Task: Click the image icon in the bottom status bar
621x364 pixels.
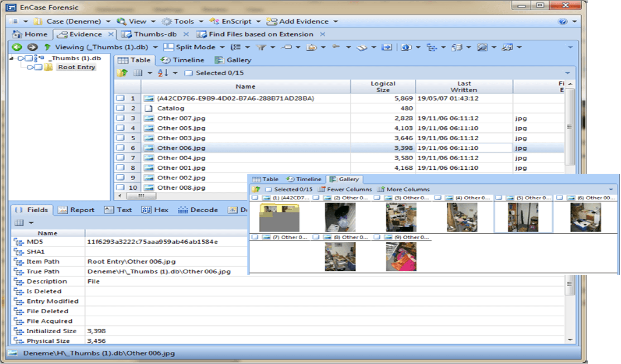Action: click(x=12, y=354)
